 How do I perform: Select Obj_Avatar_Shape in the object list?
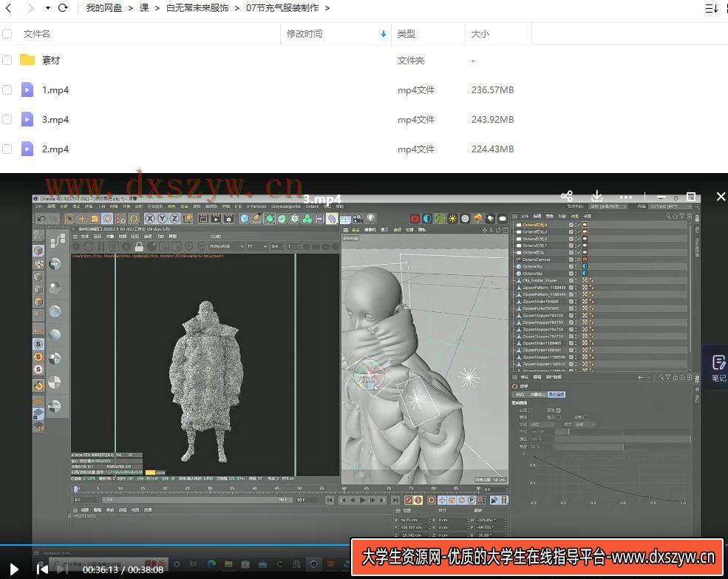click(x=539, y=280)
